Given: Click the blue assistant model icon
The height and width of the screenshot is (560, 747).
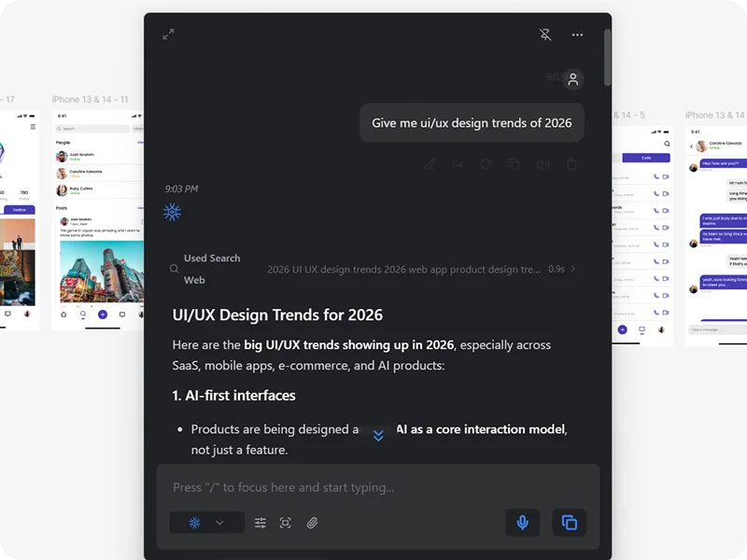Looking at the screenshot, I should [x=172, y=212].
